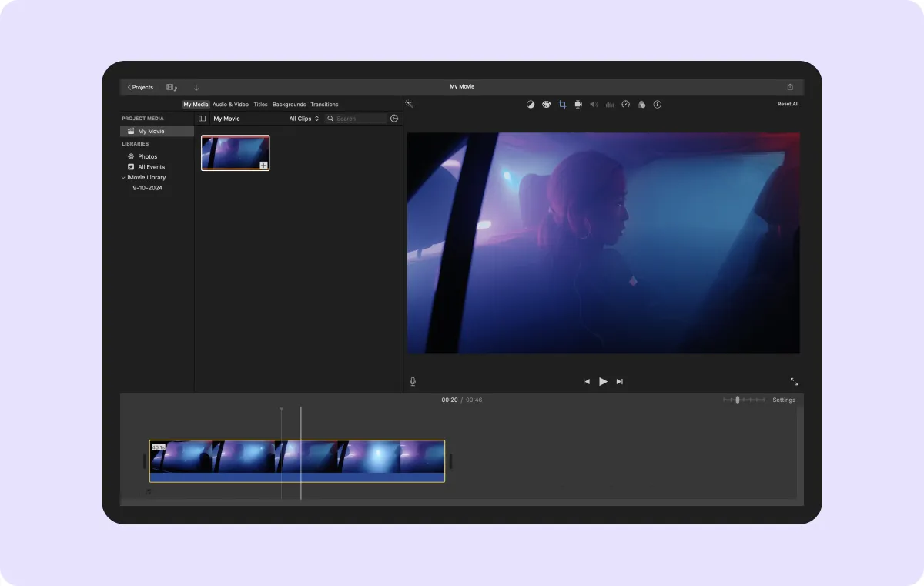Click the media Search field

[356, 119]
